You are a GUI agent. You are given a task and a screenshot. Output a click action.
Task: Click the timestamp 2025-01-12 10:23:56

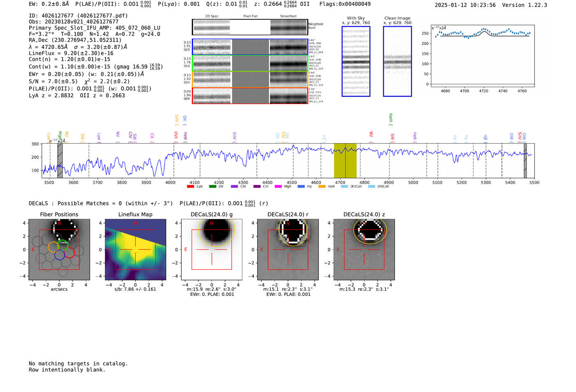click(465, 5)
